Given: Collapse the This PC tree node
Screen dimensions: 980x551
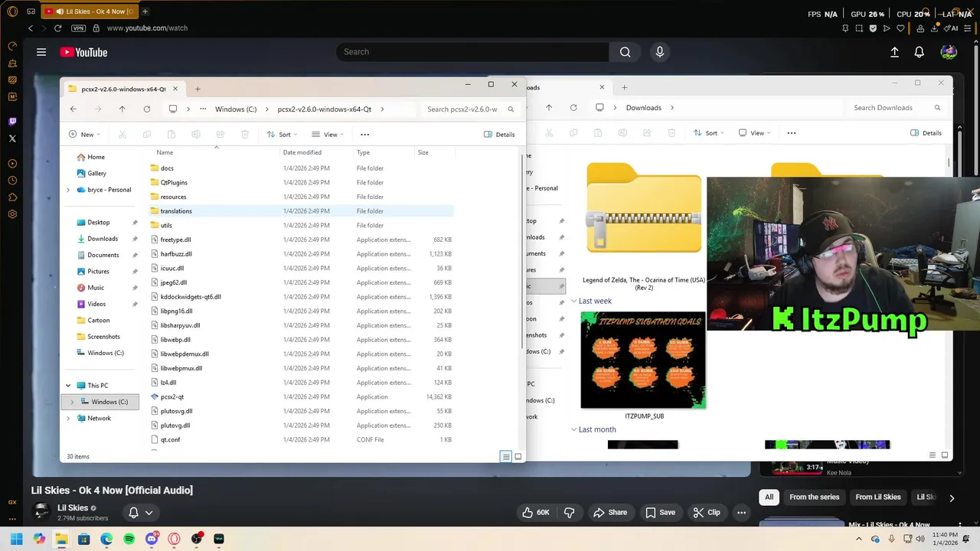Looking at the screenshot, I should (x=68, y=386).
